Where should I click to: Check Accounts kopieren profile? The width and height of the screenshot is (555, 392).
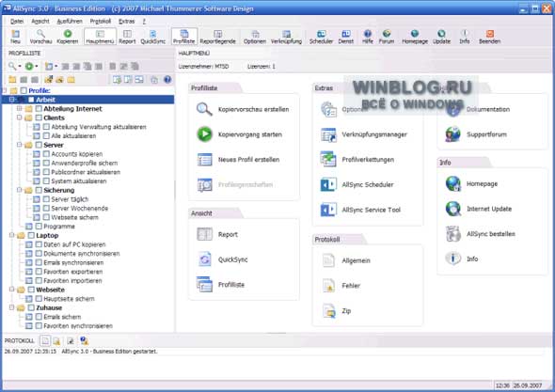(46, 154)
